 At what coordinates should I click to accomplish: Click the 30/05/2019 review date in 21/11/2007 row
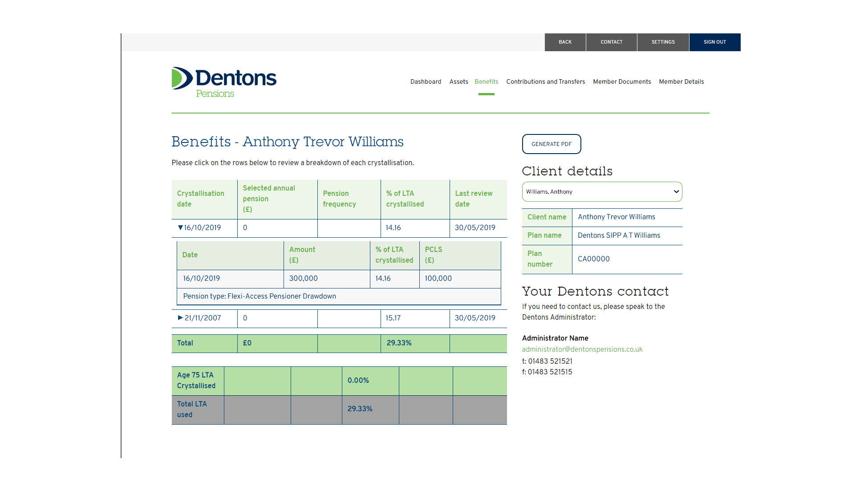475,318
